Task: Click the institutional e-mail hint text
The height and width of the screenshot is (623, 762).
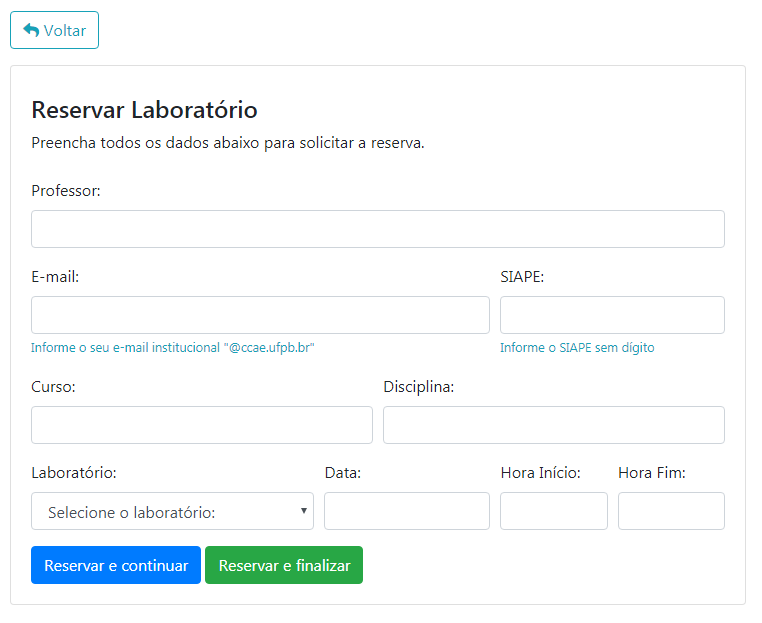Action: click(173, 348)
